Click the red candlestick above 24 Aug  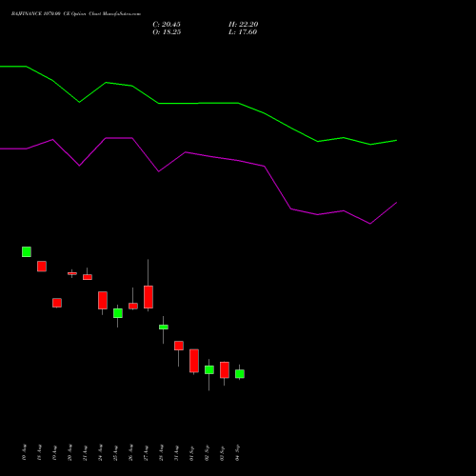click(103, 300)
